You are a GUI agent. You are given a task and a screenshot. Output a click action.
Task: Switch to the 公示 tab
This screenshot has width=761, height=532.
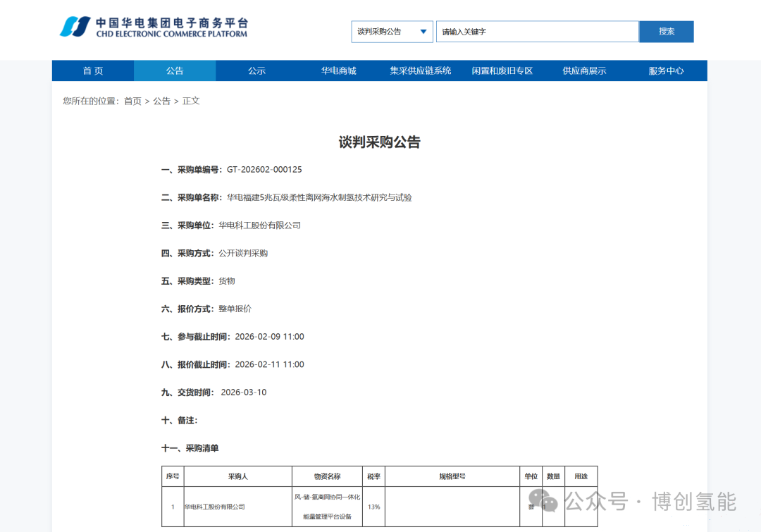pos(256,70)
